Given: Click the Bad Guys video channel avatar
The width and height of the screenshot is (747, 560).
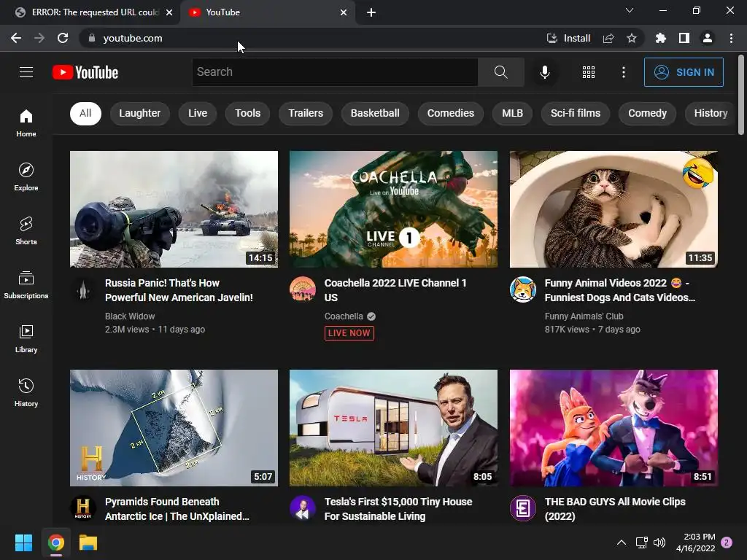Looking at the screenshot, I should point(522,508).
